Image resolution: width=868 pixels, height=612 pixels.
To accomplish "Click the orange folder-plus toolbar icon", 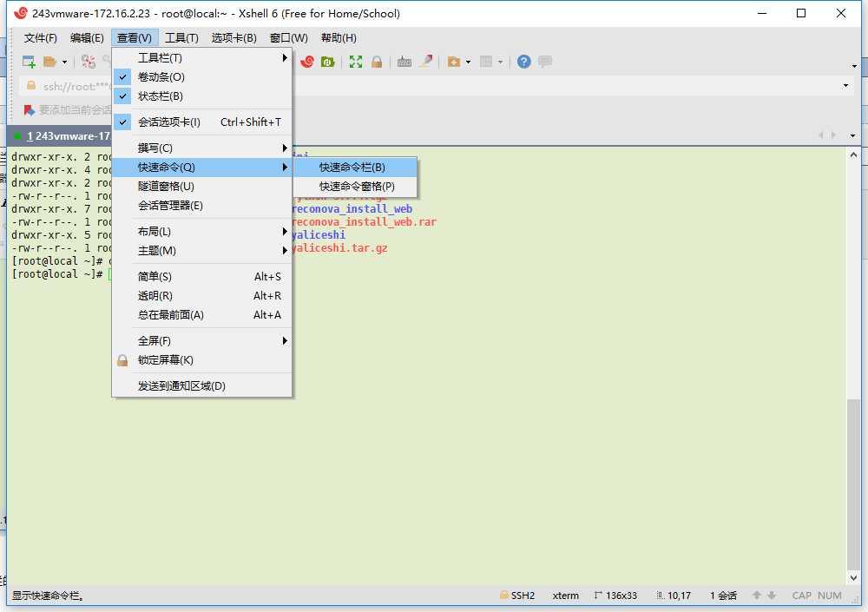I will (x=454, y=62).
